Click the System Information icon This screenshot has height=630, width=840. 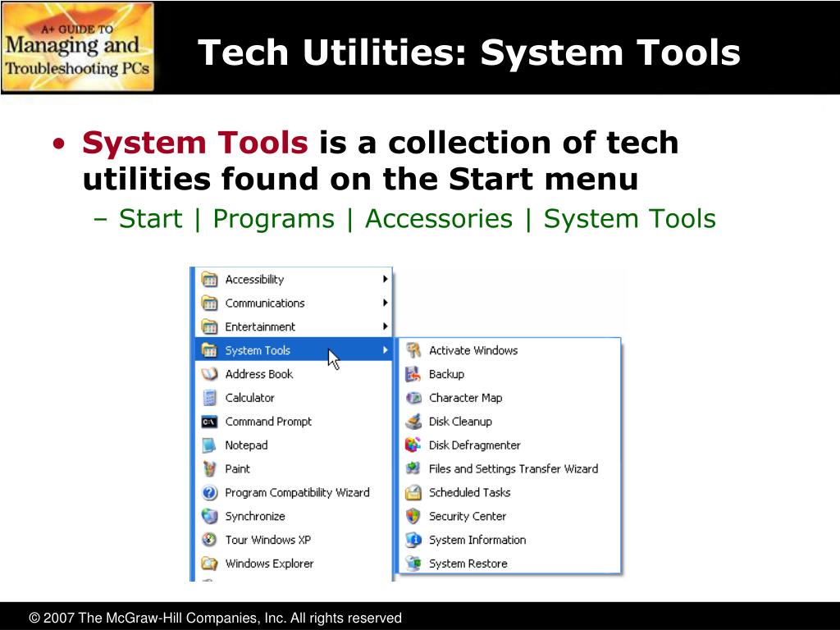click(413, 541)
